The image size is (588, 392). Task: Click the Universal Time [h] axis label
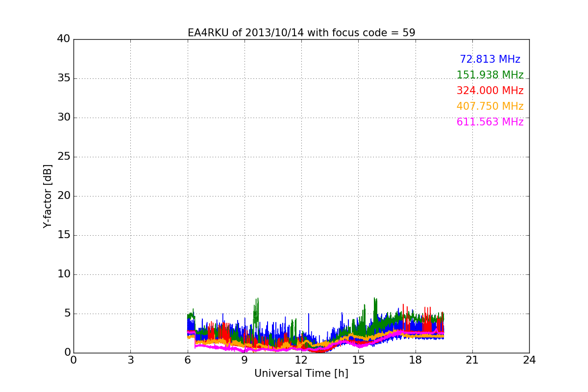[301, 373]
